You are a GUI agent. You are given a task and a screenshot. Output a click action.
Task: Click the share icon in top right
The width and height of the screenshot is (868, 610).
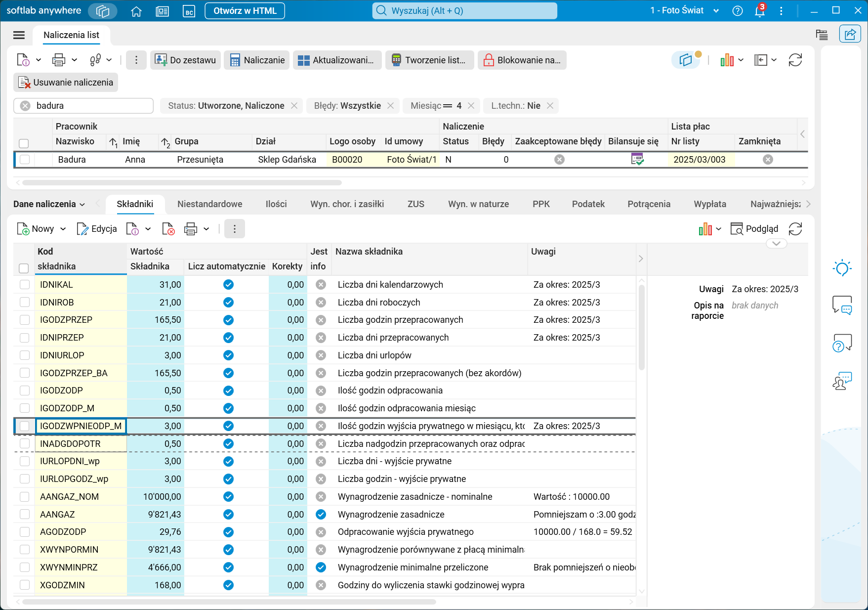pyautogui.click(x=850, y=34)
